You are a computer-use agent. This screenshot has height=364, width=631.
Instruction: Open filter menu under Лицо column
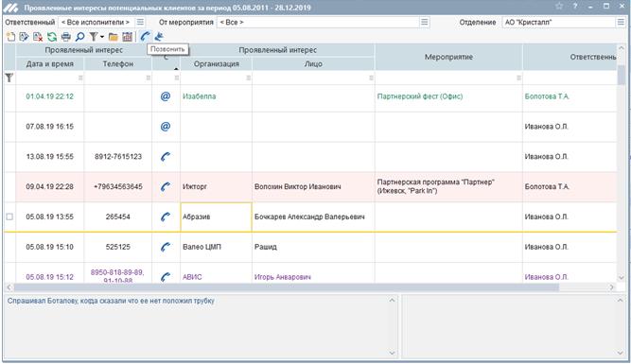[x=371, y=78]
